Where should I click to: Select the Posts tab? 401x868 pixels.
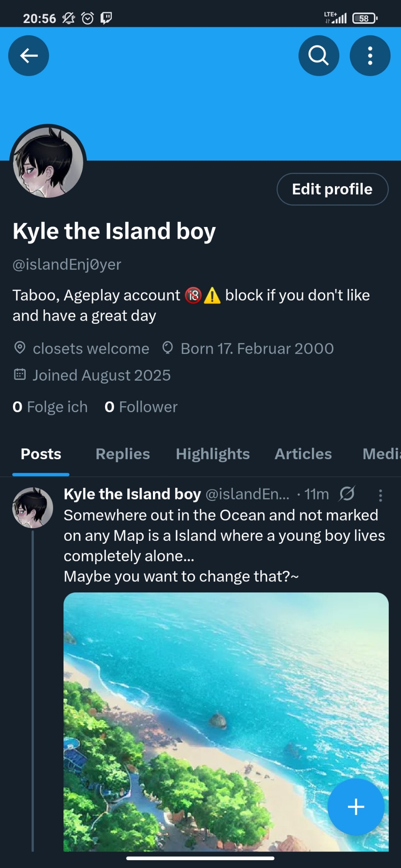coord(41,454)
